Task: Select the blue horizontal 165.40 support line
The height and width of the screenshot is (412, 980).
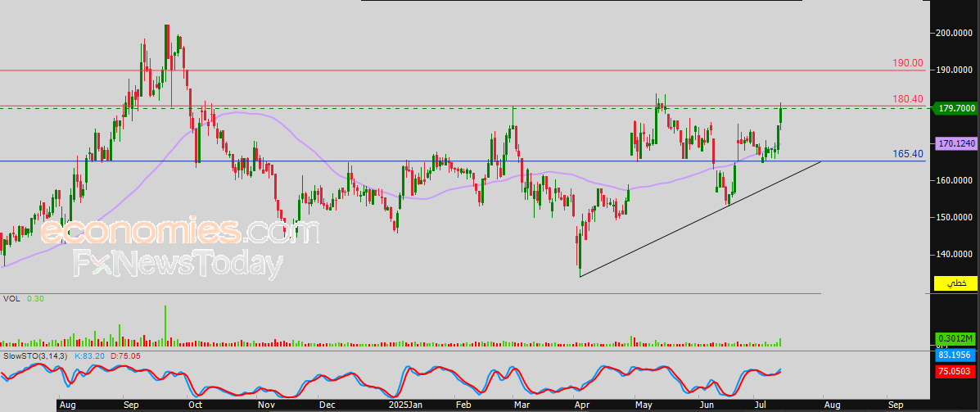Action: (463, 161)
